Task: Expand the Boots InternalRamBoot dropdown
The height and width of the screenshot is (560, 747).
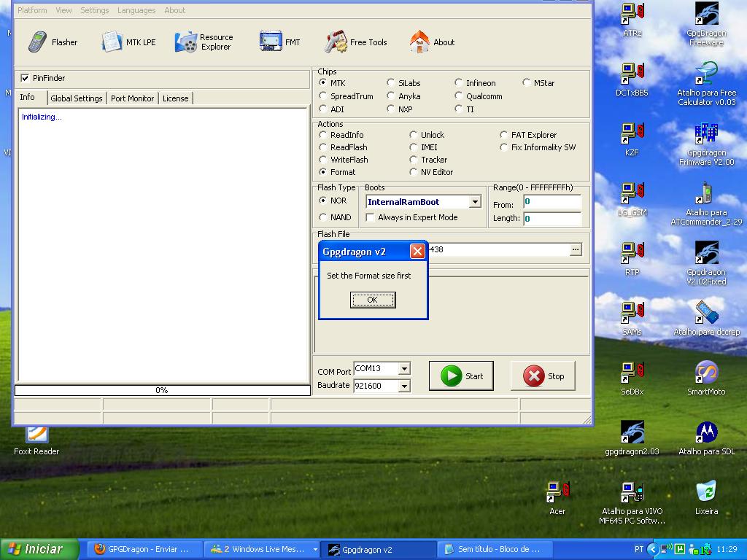Action: [475, 202]
